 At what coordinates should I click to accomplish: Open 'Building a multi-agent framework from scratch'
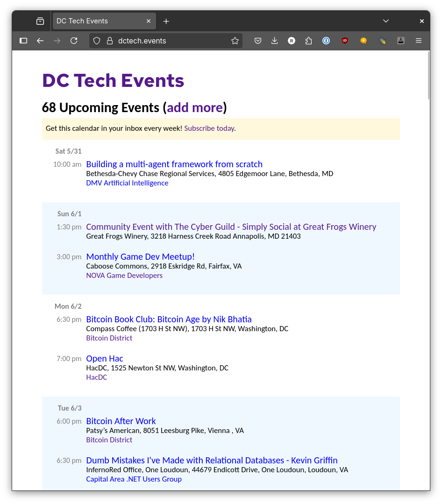click(x=174, y=164)
